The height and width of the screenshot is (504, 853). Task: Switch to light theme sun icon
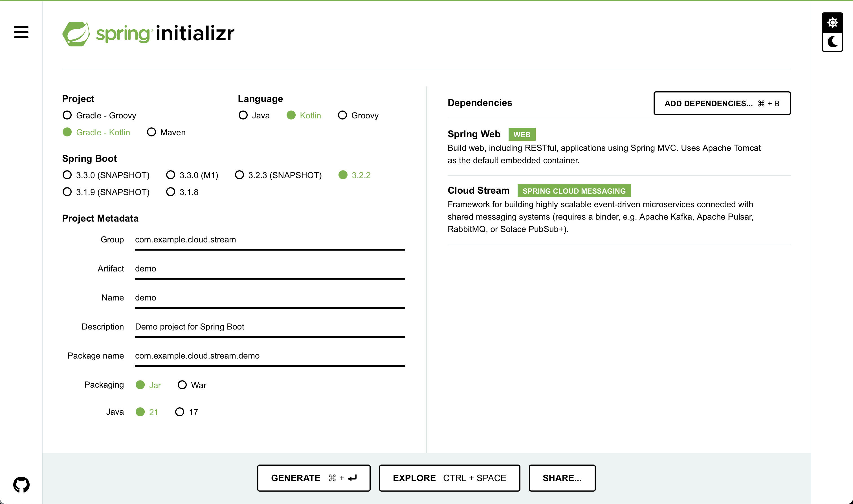832,23
